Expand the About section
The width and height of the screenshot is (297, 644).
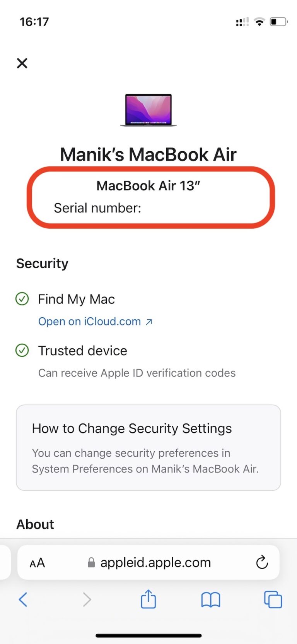35,524
